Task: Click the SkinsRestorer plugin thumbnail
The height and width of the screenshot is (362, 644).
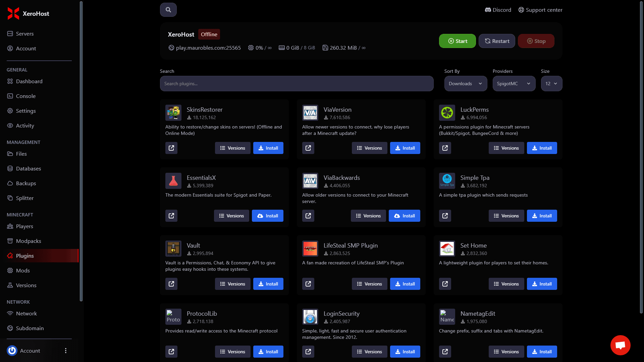Action: coord(173,113)
